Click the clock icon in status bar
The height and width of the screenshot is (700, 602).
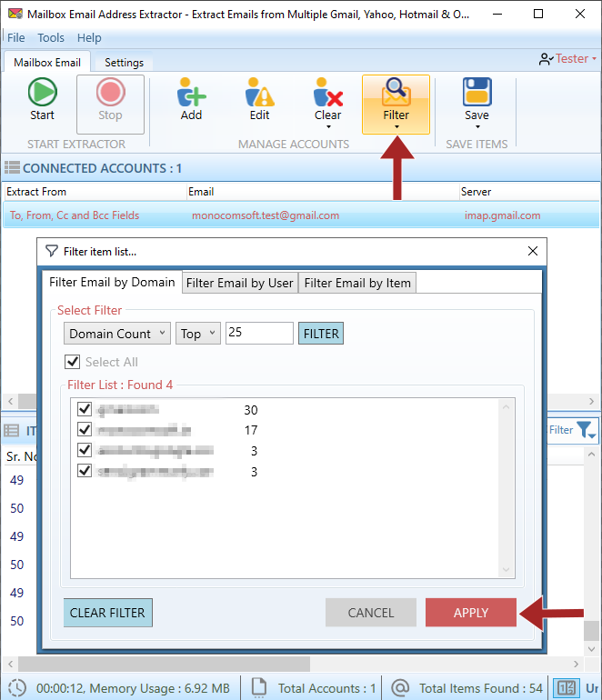[x=17, y=688]
